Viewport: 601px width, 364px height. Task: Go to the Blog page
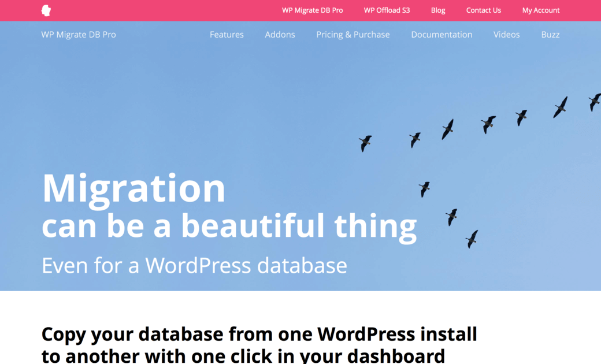[x=438, y=10]
